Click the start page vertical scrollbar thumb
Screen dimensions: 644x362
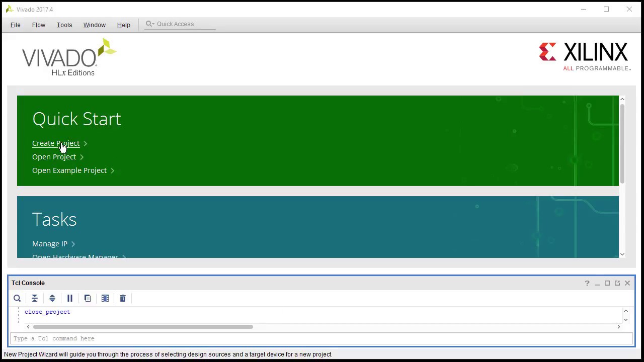[622, 143]
